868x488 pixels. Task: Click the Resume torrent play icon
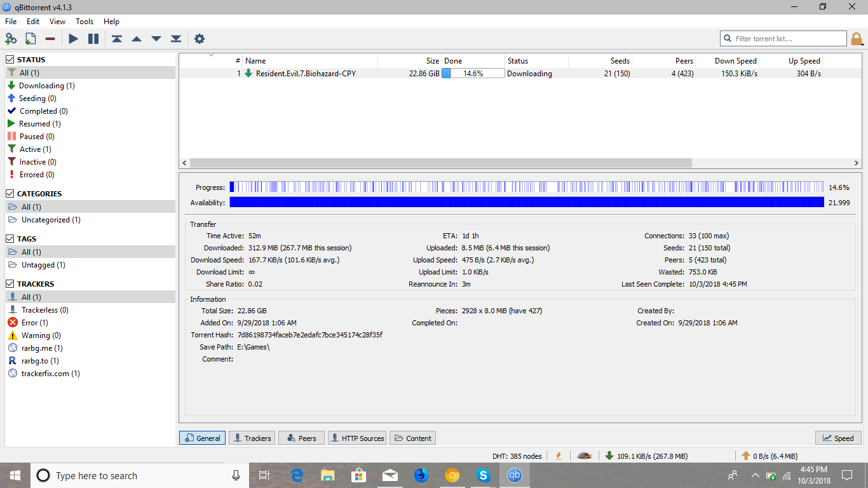click(74, 39)
